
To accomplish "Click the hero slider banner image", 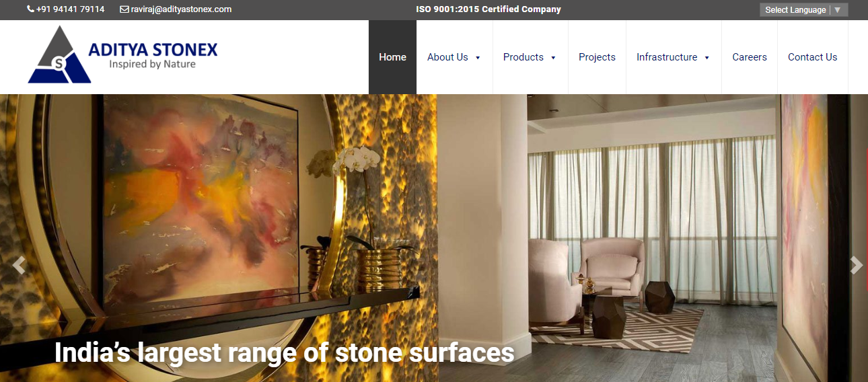I will pos(434,238).
